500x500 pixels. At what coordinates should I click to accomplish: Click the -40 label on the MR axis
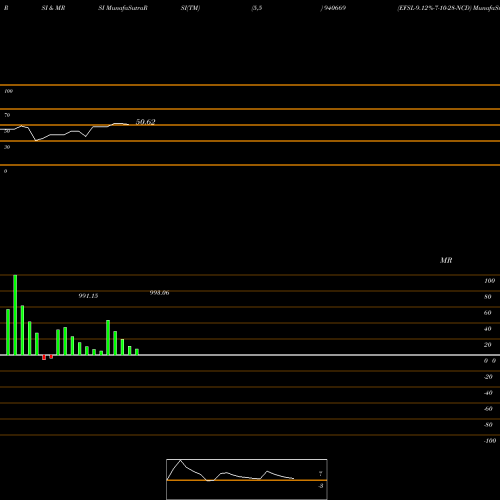point(488,393)
